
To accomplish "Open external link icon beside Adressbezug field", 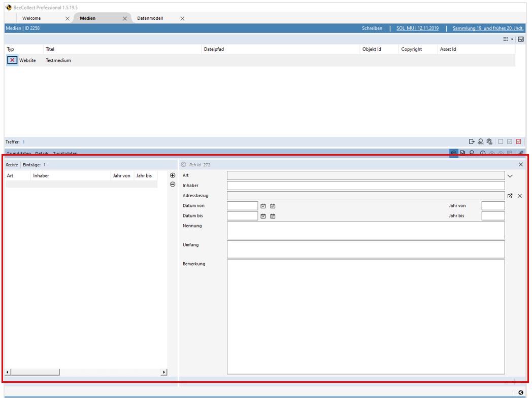I will coord(510,196).
